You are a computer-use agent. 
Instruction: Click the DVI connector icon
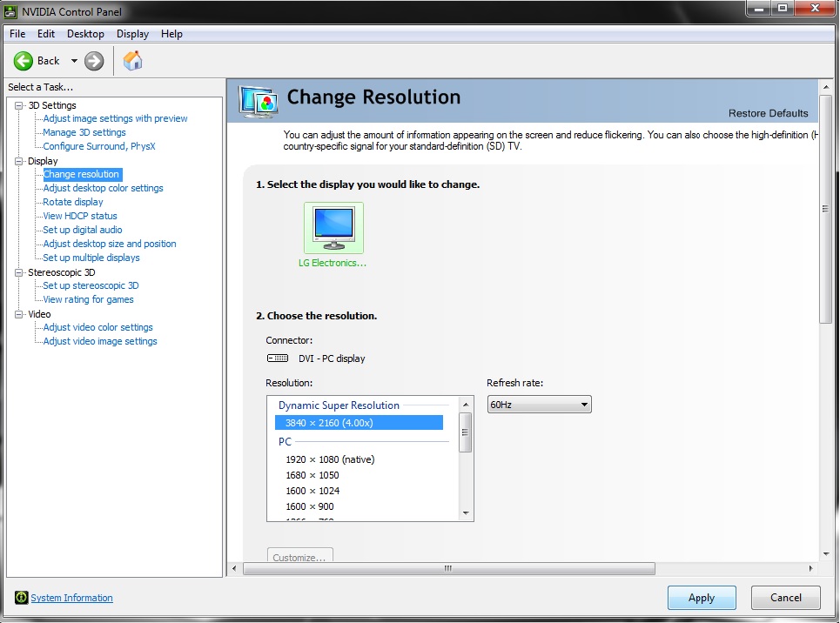(278, 358)
